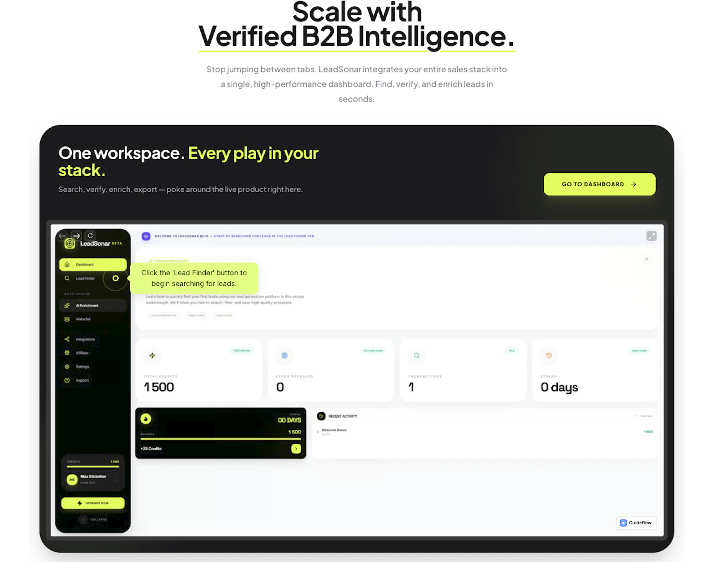Image resolution: width=728 pixels, height=562 pixels.
Task: Open Dashboard in the sidebar
Action: click(93, 264)
